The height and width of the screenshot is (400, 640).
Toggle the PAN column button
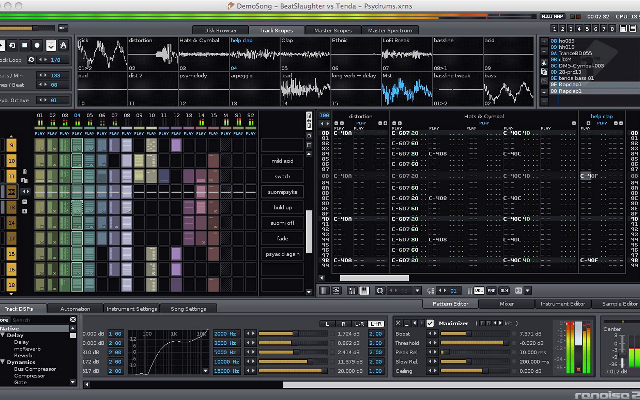tap(491, 291)
